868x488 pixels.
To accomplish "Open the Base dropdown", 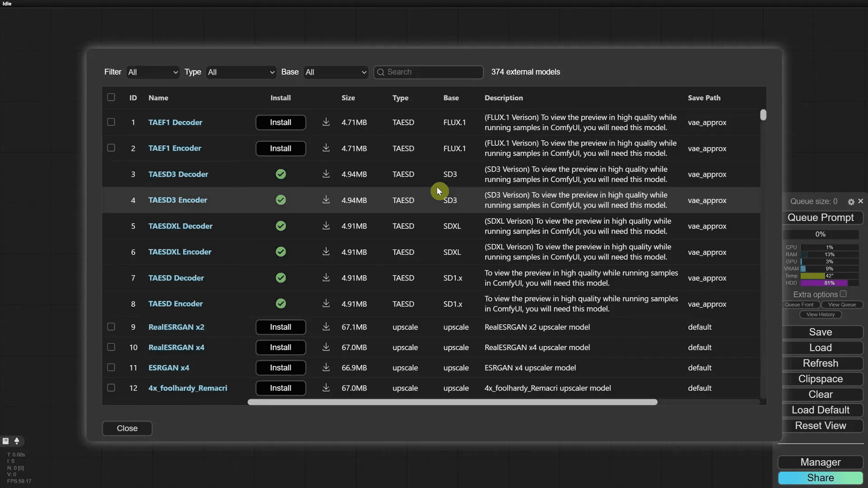I will tap(336, 72).
